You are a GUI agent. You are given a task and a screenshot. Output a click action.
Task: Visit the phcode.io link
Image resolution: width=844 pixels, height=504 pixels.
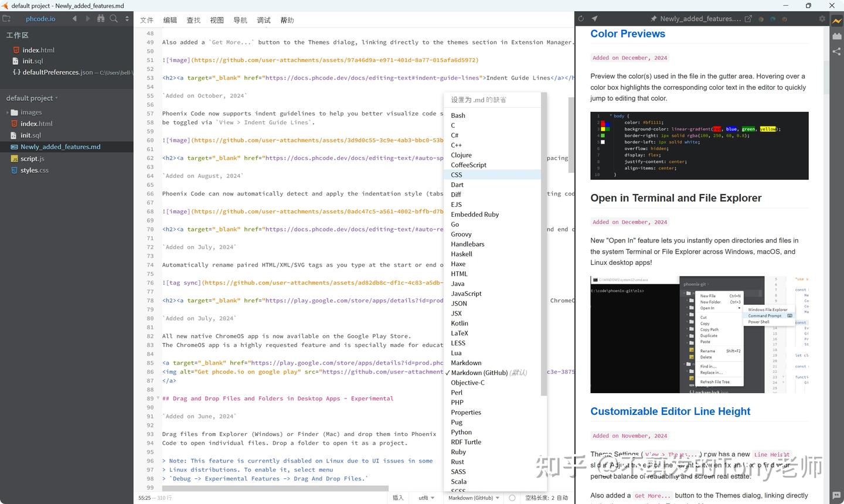[x=40, y=18]
